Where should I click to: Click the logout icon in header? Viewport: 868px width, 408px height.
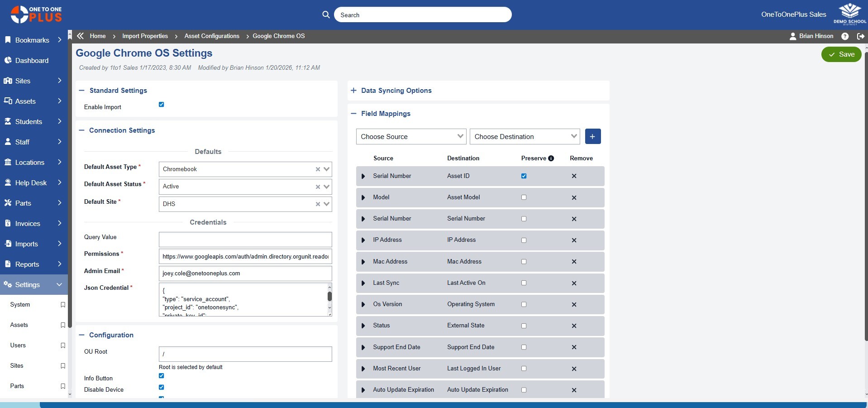pos(860,36)
